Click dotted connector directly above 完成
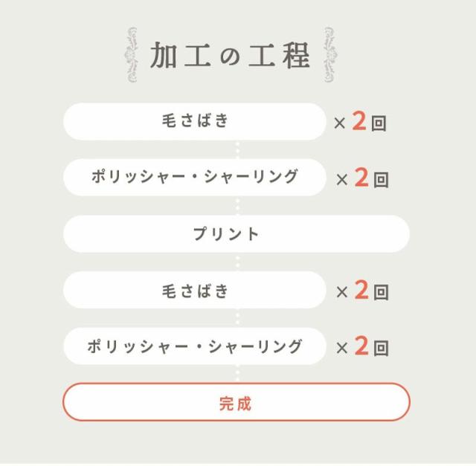The height and width of the screenshot is (466, 476). pyautogui.click(x=237, y=374)
